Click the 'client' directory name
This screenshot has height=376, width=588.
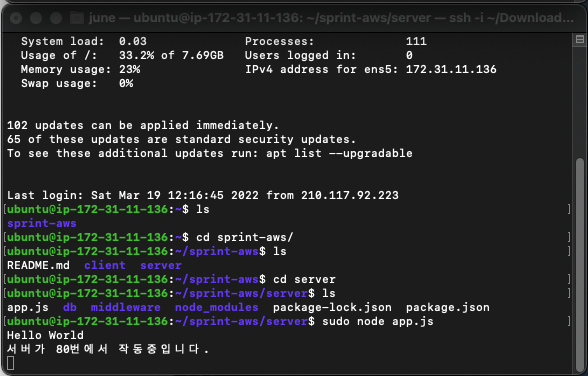[x=105, y=265]
